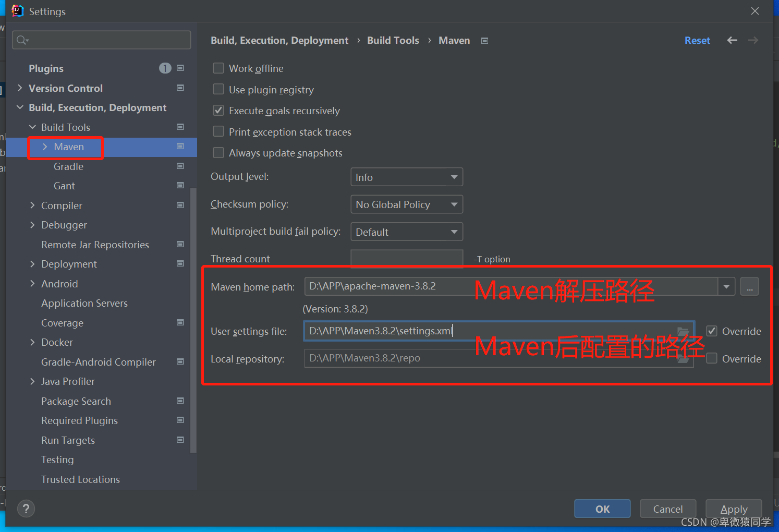Open the Testing settings page
The image size is (779, 532).
(x=57, y=460)
